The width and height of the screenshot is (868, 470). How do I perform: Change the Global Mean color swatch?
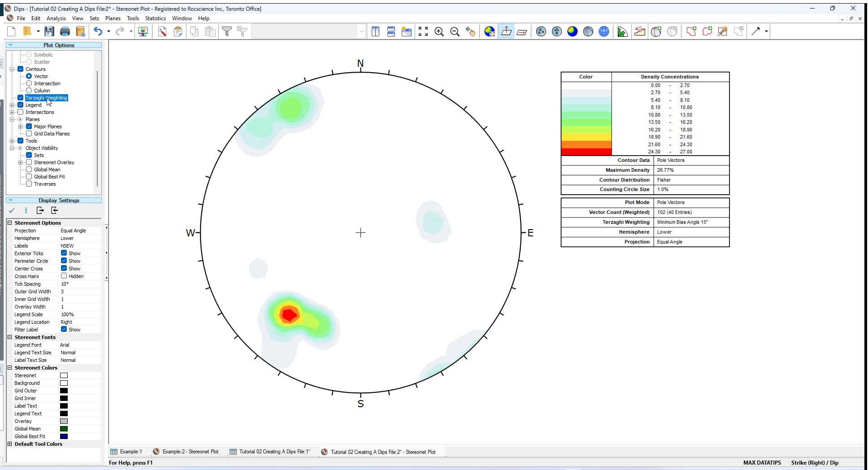[64, 428]
